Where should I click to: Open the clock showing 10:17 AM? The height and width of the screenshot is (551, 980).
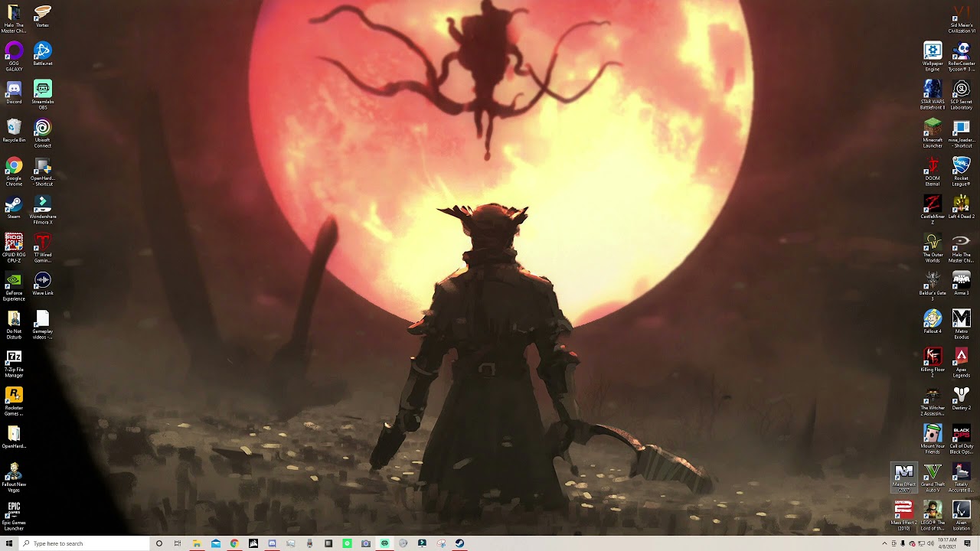[946, 543]
